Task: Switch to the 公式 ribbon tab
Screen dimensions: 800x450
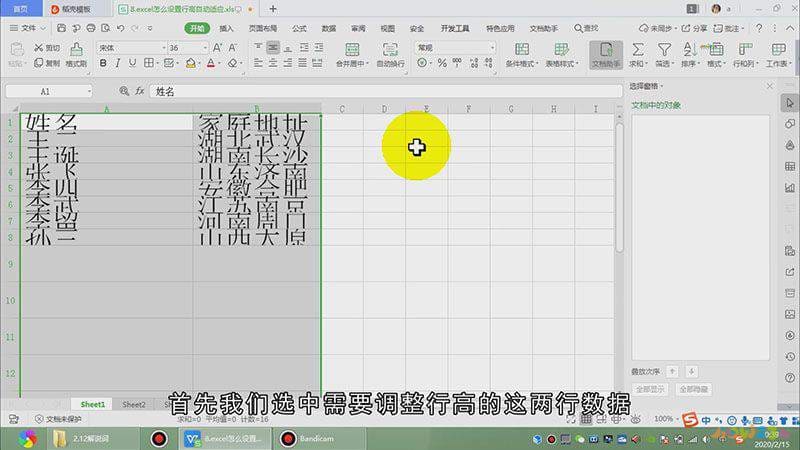Action: [299, 29]
